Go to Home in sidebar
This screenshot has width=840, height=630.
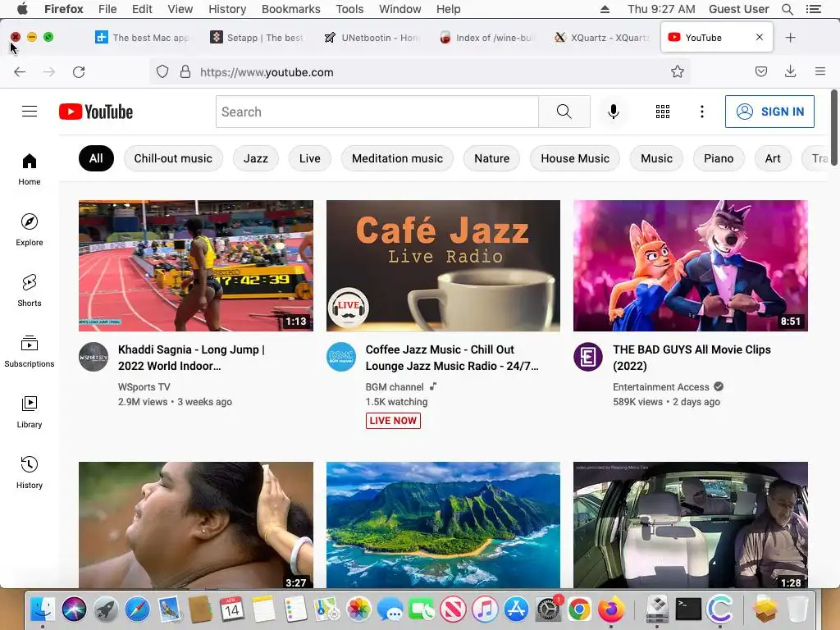point(30,169)
